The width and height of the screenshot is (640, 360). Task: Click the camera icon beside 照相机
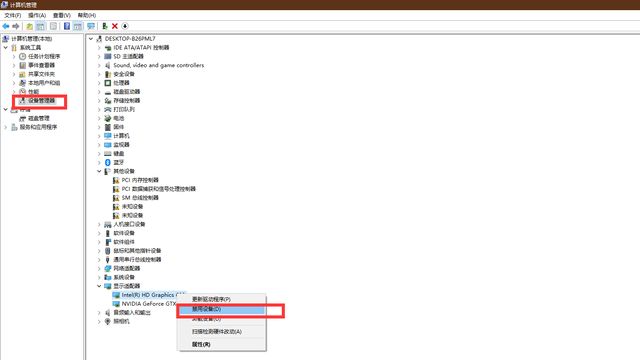coord(108,322)
